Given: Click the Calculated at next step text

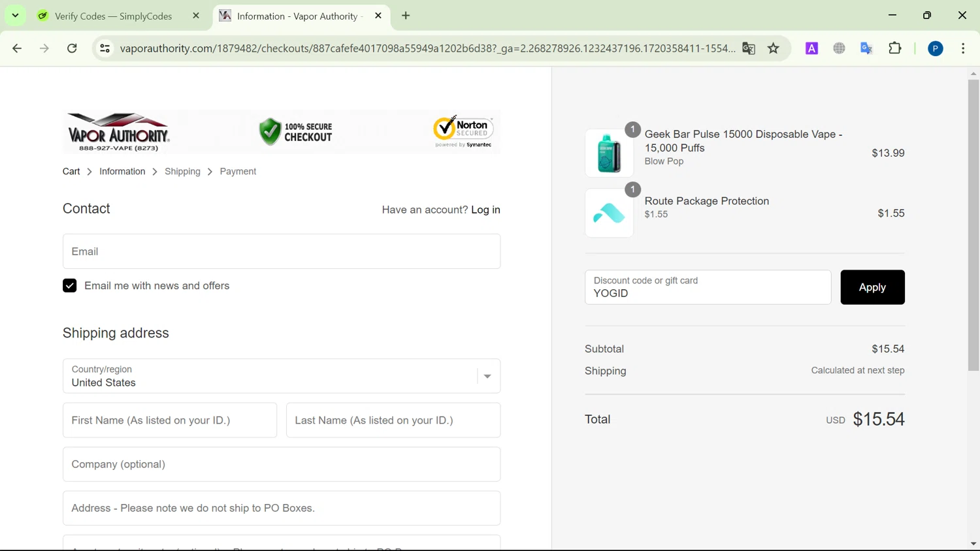Looking at the screenshot, I should click(858, 370).
